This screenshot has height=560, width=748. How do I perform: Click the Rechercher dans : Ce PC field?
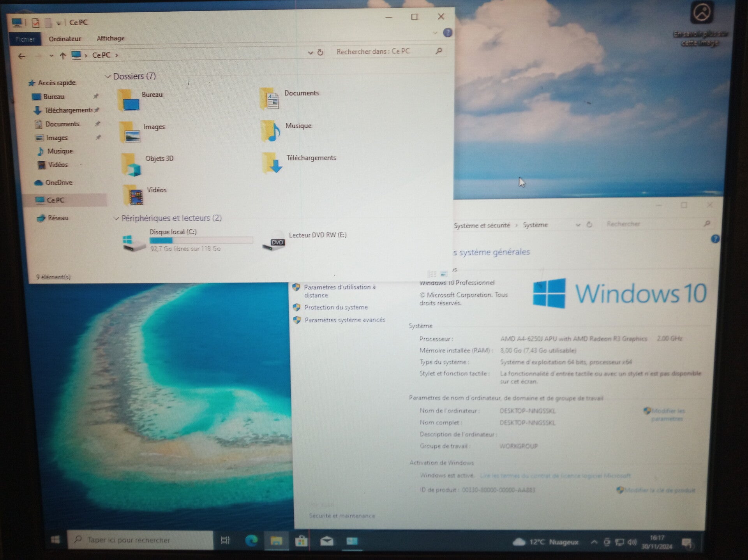[384, 51]
